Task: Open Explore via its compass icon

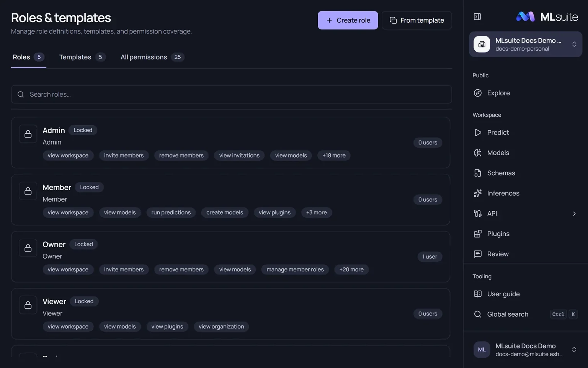Action: coord(478,93)
